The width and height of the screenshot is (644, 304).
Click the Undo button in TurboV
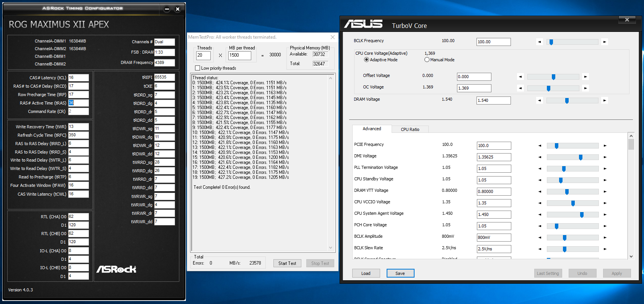click(x=582, y=273)
